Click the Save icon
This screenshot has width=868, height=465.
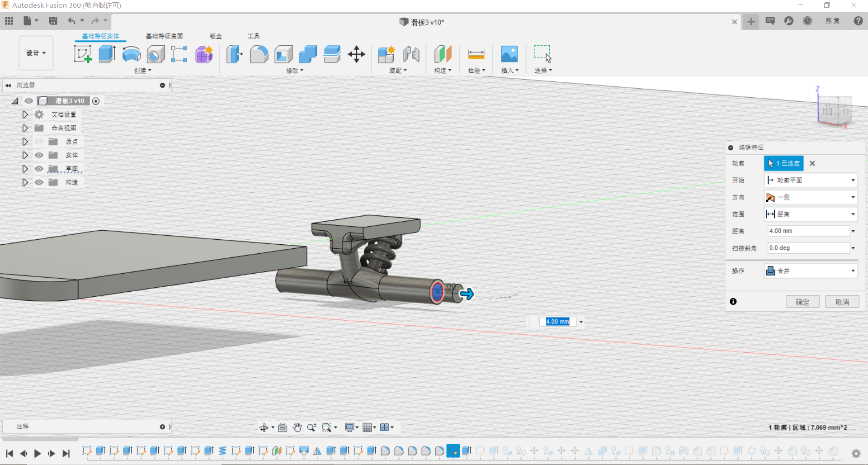pos(53,21)
